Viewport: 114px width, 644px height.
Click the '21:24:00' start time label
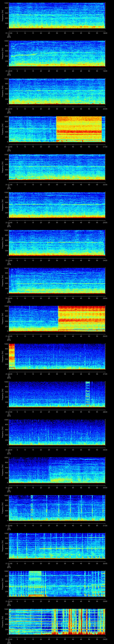9,298
